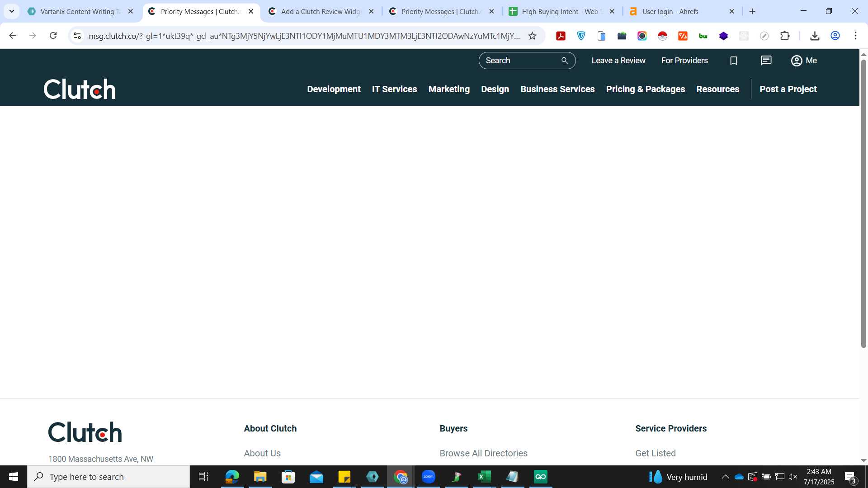Open the notification center icon
This screenshot has width=868, height=488.
[x=850, y=477]
